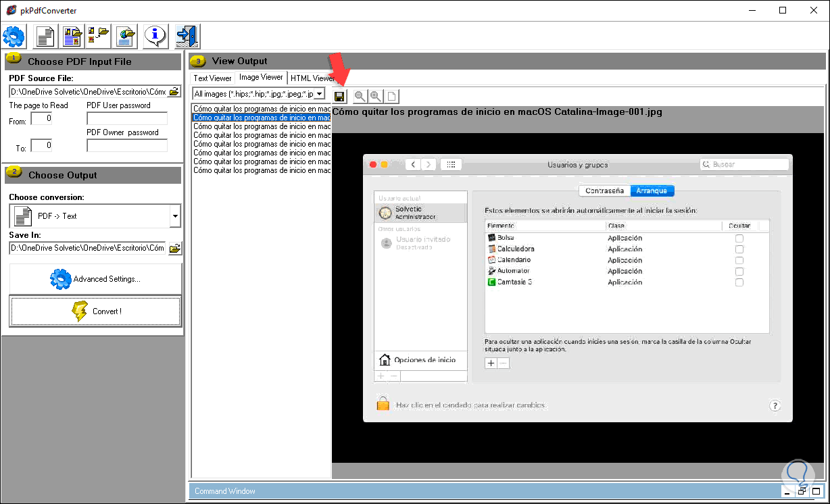
Task: Open settings with the blue gear toolbar icon
Action: click(x=14, y=35)
